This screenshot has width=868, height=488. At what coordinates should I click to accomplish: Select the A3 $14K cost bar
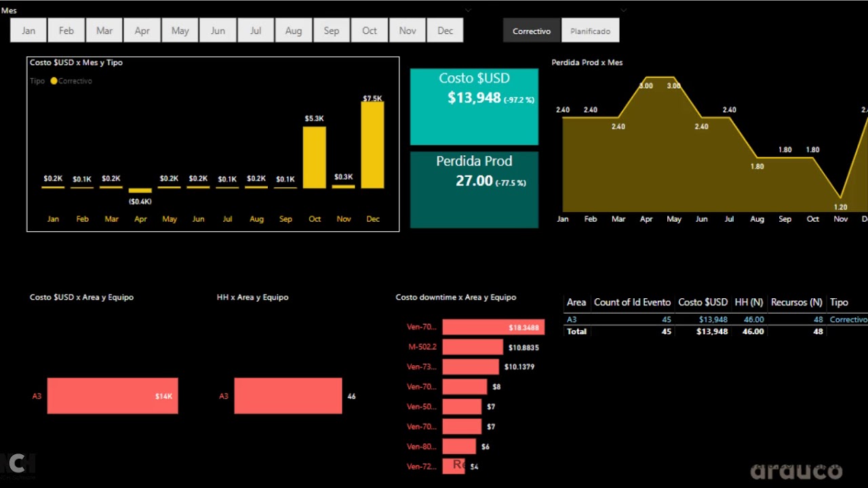coord(113,396)
